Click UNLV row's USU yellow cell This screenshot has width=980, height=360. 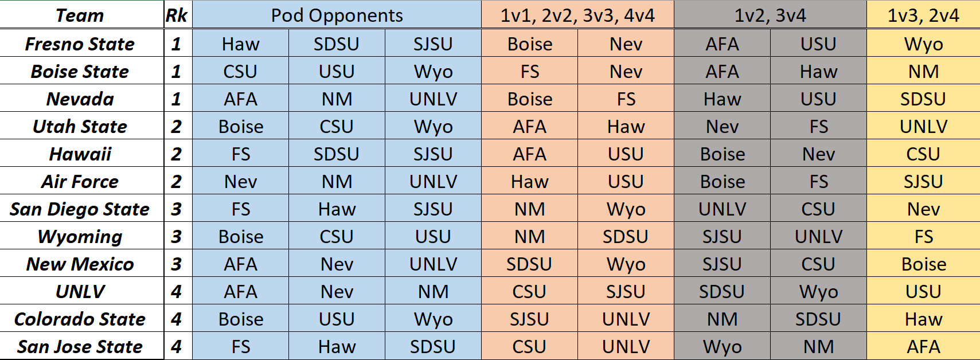(x=923, y=291)
